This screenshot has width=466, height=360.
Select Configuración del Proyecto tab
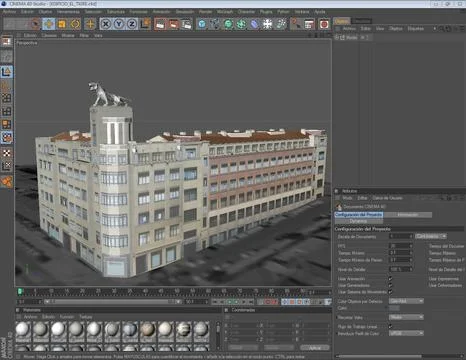coord(359,215)
